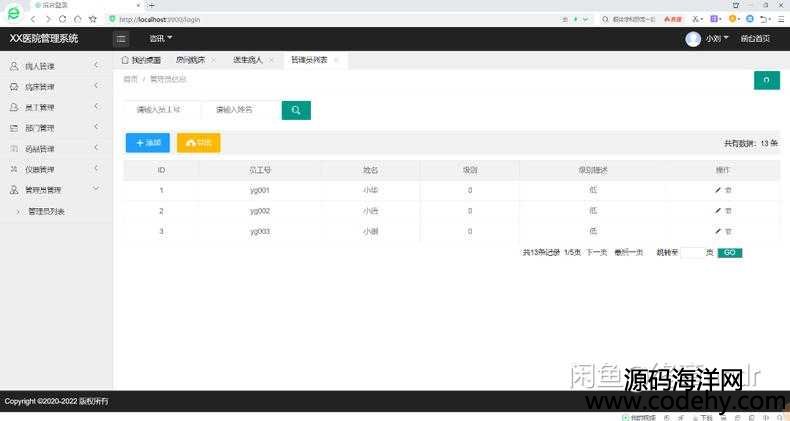
Task: Click the 下一页 next page link
Action: point(596,253)
